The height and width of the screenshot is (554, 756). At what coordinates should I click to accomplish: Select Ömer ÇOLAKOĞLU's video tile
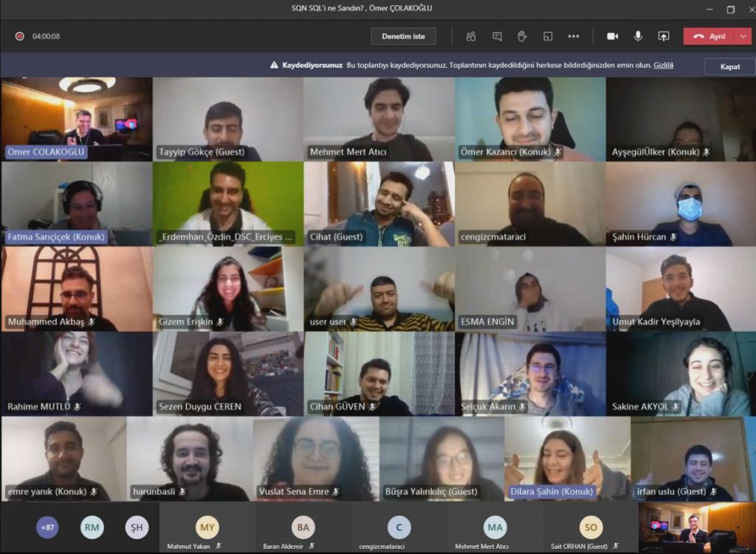[x=76, y=118]
